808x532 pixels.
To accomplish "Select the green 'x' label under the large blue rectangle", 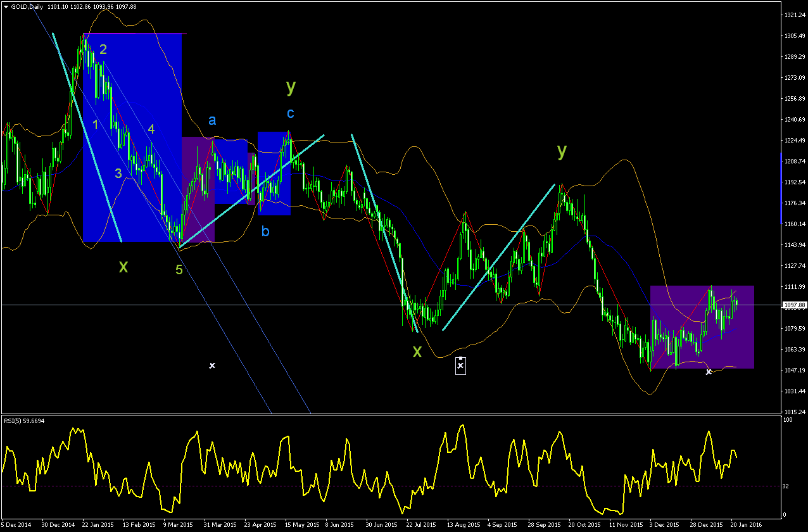I will pos(123,267).
